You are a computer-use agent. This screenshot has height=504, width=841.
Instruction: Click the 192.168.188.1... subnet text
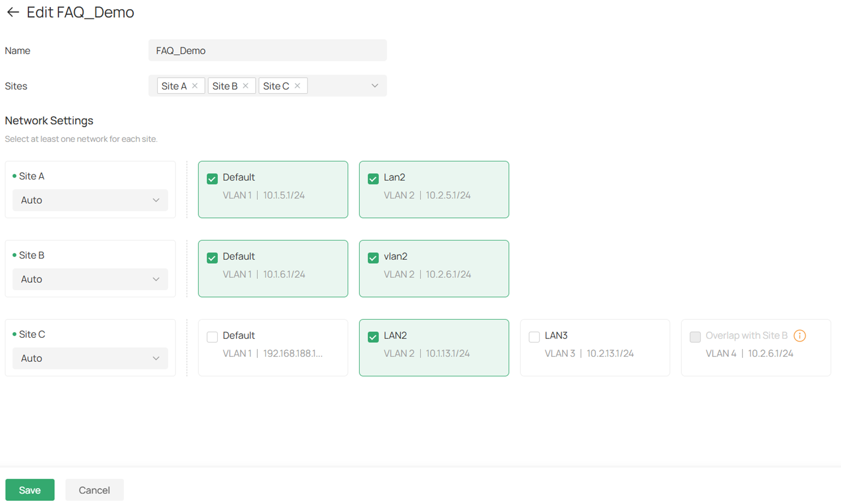pos(293,353)
